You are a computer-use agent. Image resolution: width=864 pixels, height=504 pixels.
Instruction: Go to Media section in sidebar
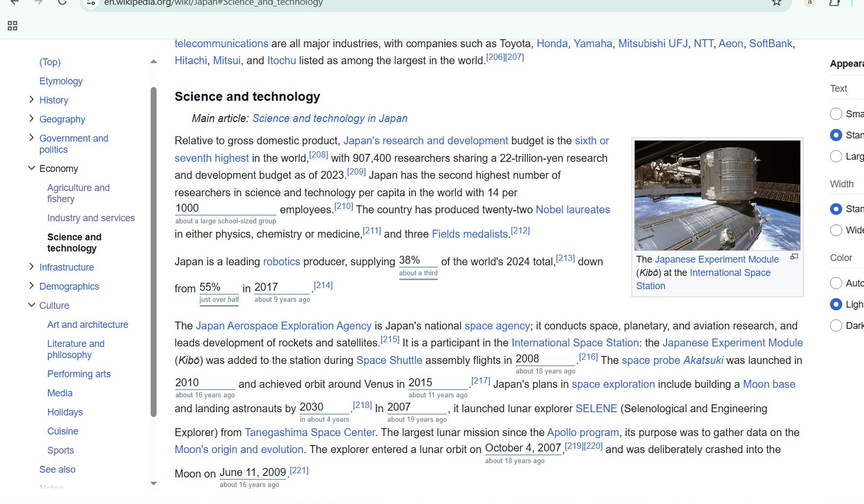tap(60, 393)
